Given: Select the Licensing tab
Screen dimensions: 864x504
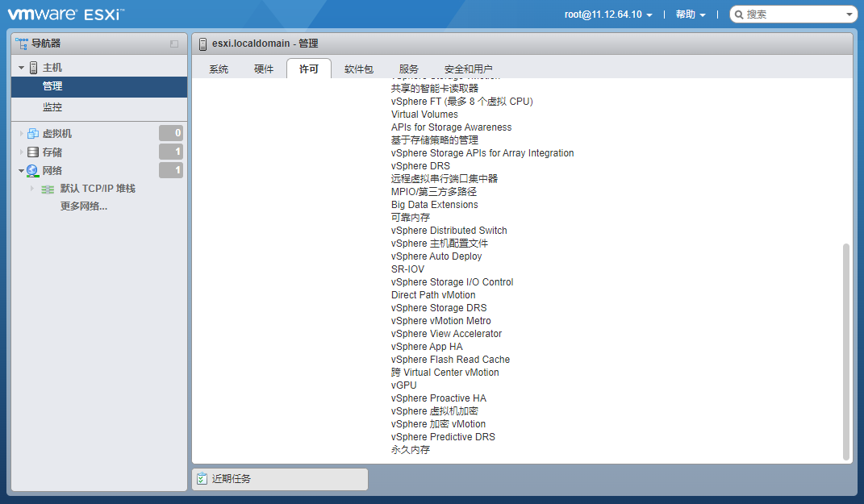Looking at the screenshot, I should 309,69.
